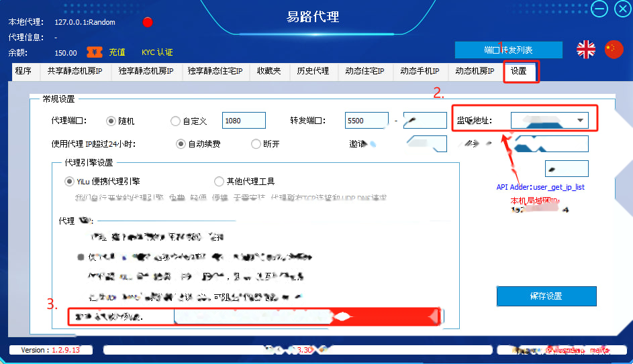Click the version number 1.2.9.13
The height and width of the screenshot is (364, 633).
tap(66, 350)
